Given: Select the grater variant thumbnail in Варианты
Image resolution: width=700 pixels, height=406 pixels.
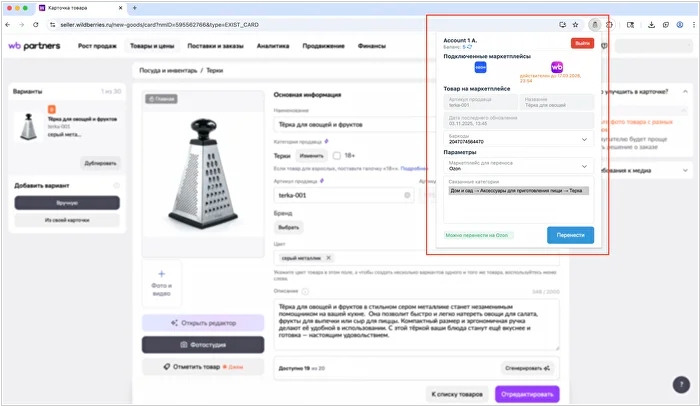Looking at the screenshot, I should 27,125.
